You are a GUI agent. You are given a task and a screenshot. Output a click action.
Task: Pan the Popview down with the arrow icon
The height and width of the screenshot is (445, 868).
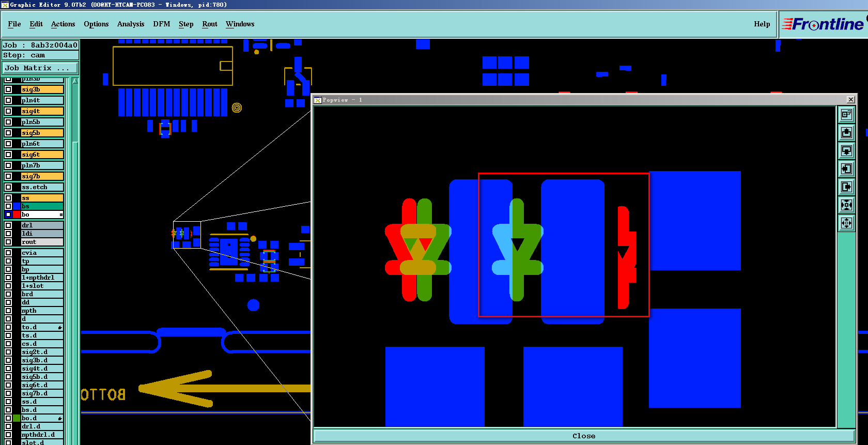pos(846,151)
